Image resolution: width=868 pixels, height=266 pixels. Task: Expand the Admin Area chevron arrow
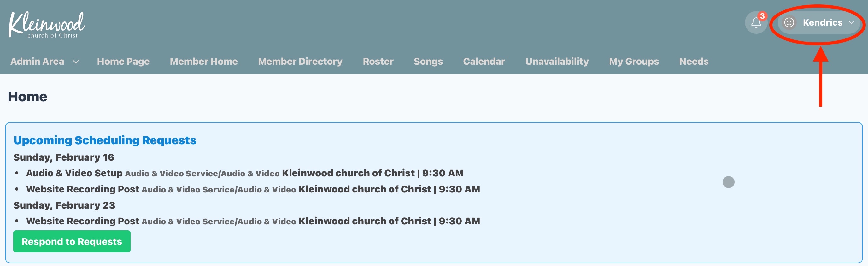point(76,62)
